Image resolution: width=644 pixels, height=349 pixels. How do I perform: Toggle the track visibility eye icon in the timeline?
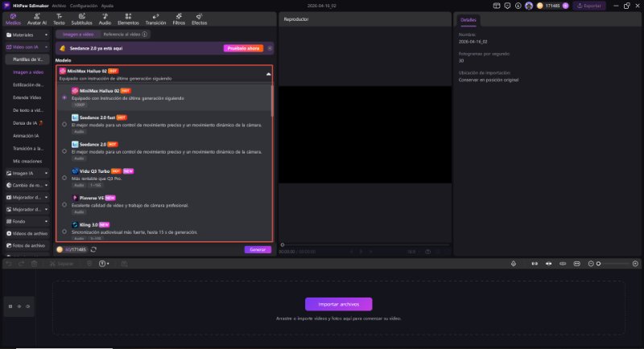(x=28, y=306)
